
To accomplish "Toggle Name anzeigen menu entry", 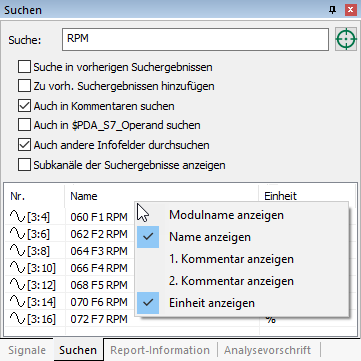I will [x=242, y=237].
